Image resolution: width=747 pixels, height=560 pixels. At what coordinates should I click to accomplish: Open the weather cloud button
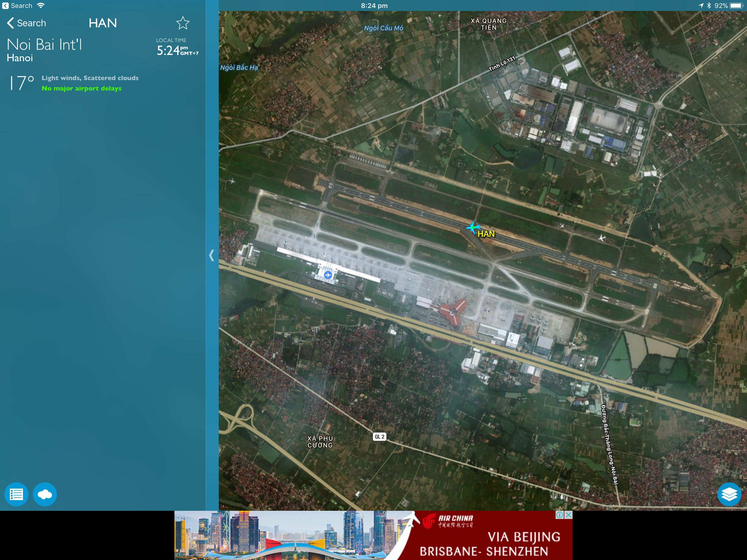coord(45,494)
